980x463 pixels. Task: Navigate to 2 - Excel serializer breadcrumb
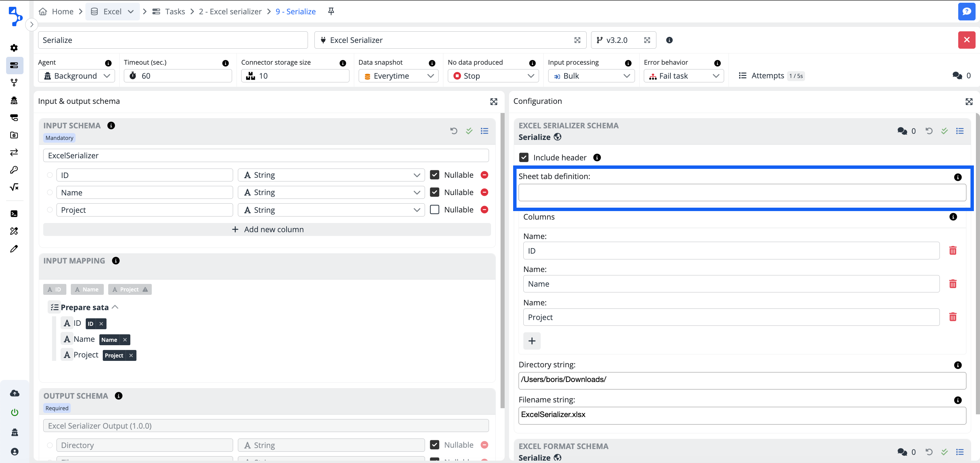230,12
